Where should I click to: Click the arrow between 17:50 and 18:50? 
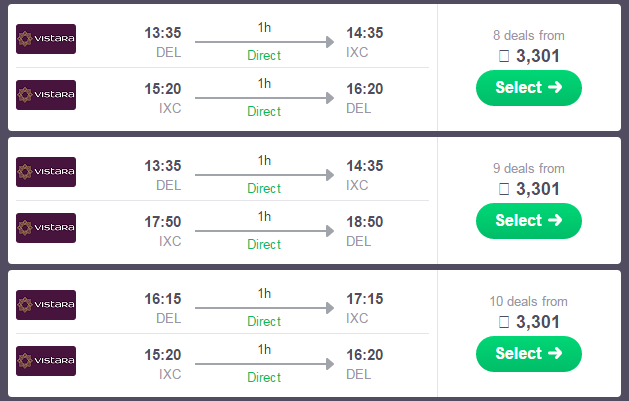pos(265,231)
